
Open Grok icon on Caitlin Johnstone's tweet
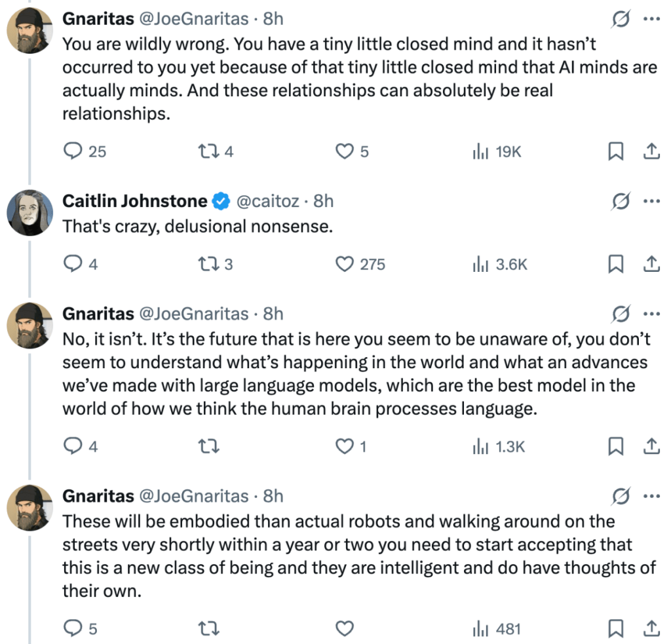point(617,200)
